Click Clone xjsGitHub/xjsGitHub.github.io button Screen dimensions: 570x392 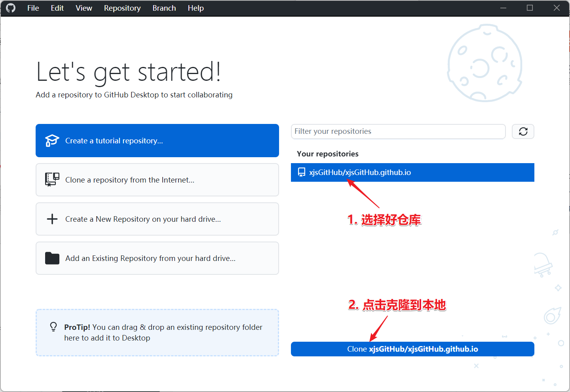coord(412,349)
